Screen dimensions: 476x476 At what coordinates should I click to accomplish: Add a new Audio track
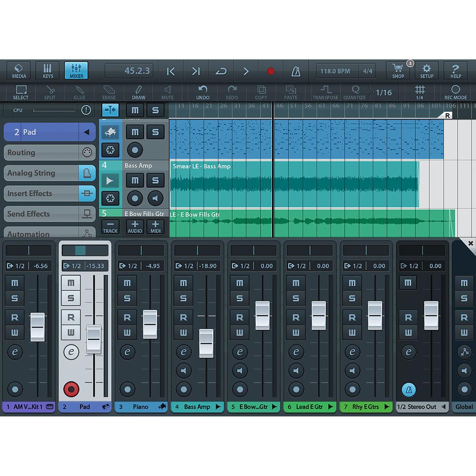click(135, 227)
